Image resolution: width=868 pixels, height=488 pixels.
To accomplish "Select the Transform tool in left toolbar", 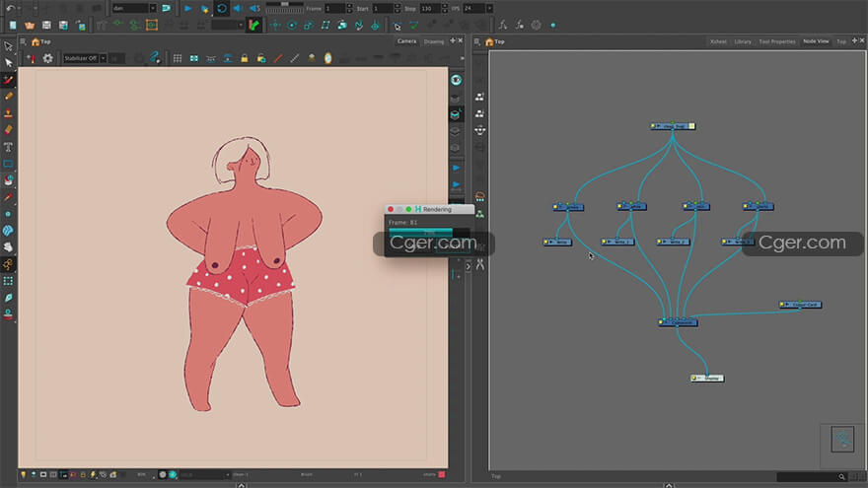I will tap(8, 46).
